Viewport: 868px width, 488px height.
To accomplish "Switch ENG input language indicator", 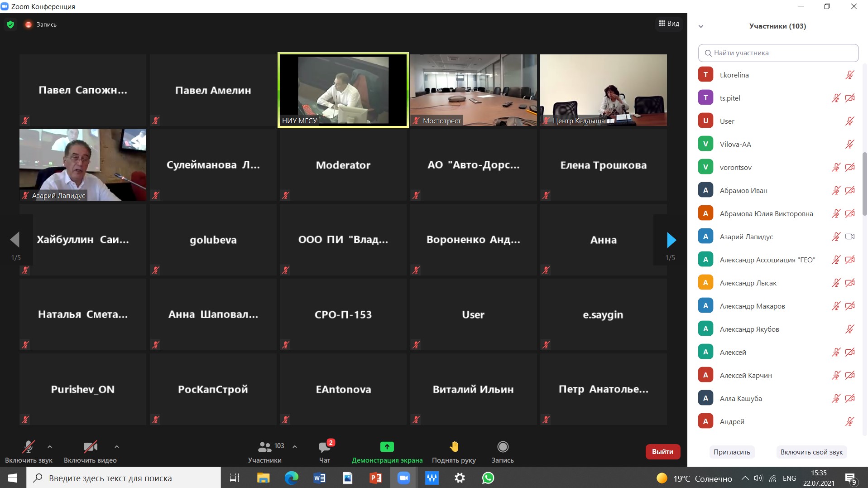I will click(789, 478).
